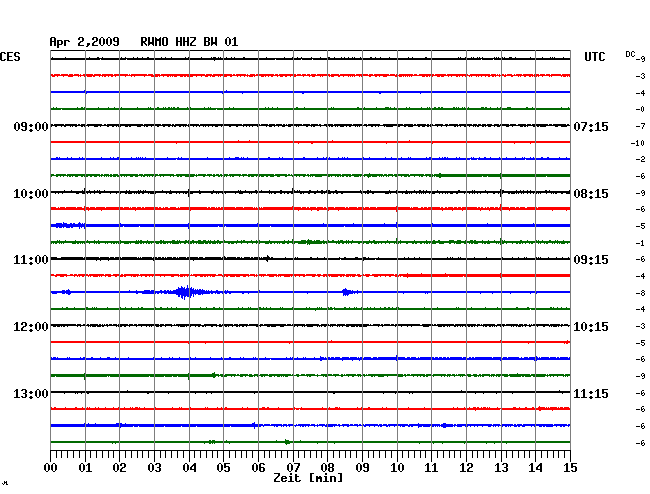Click the 12 minute axis label
650x494 pixels.
pos(466,468)
